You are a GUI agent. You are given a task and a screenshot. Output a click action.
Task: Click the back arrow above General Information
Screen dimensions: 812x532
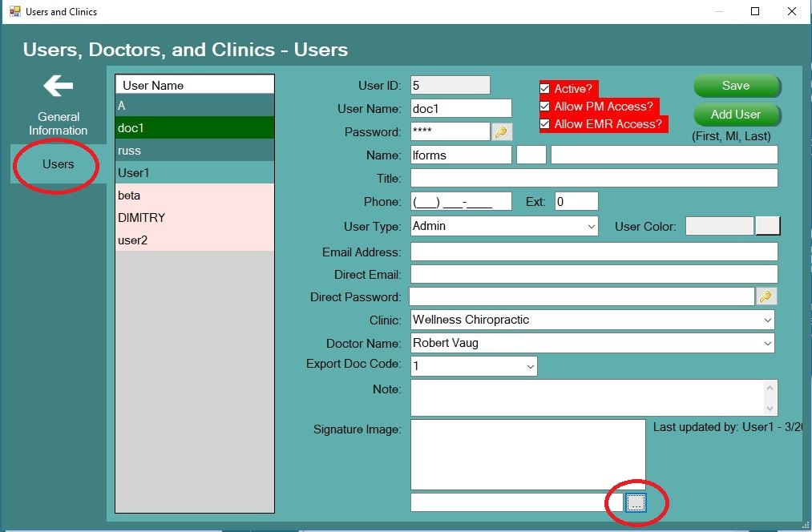tap(57, 86)
